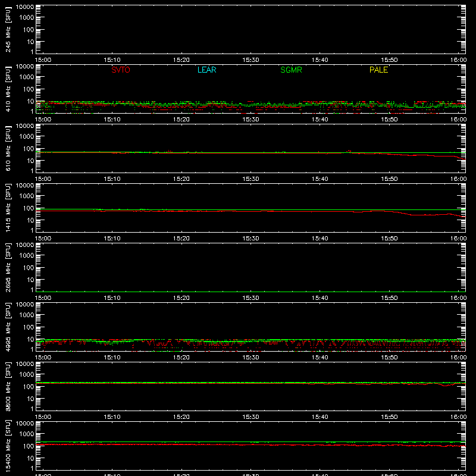Click the red SVTO trace's drop near 16:00 at 610 MHz
Viewport: 476px width, 476px height.
(461, 158)
